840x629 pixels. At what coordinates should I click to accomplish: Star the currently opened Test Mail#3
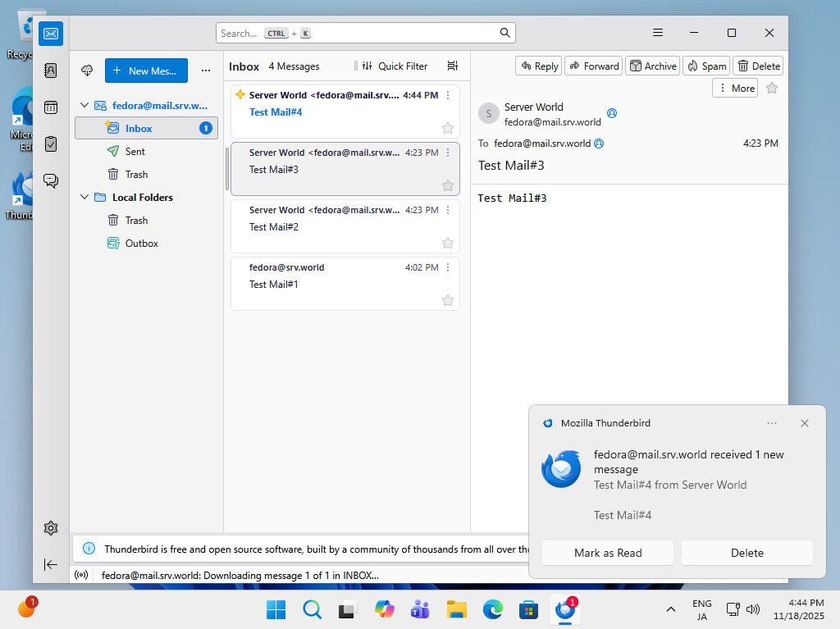(771, 88)
